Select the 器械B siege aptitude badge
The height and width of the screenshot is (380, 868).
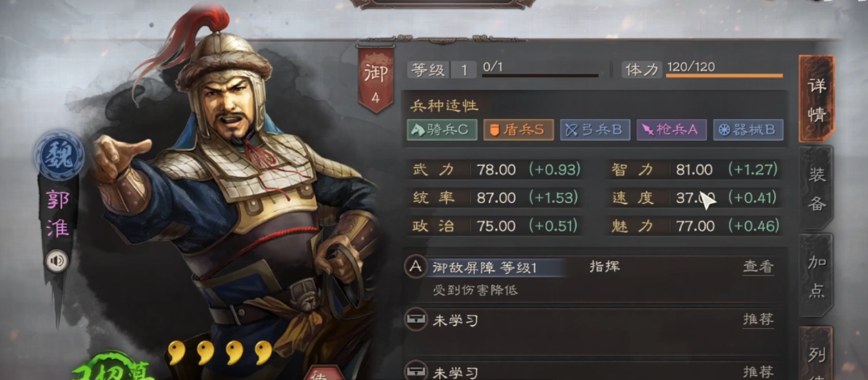pos(748,129)
